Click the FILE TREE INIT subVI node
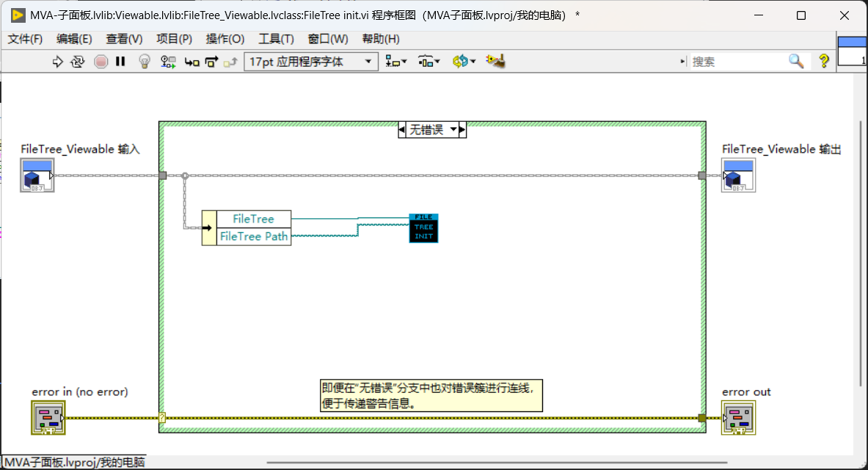Screen dimensions: 868x470 click(423, 228)
